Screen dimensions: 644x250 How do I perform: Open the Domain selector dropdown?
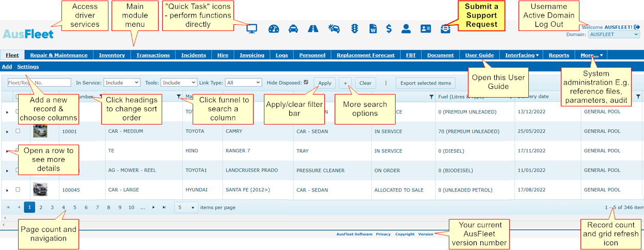pyautogui.click(x=614, y=35)
